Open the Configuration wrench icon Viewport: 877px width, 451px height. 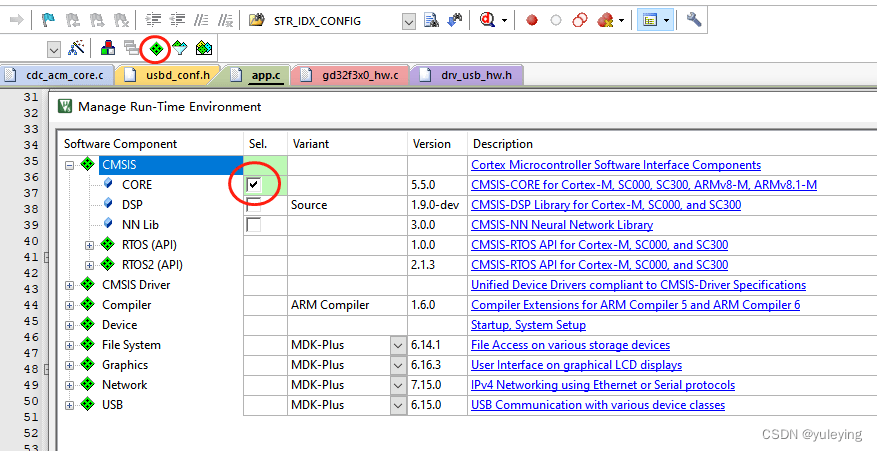coord(694,20)
